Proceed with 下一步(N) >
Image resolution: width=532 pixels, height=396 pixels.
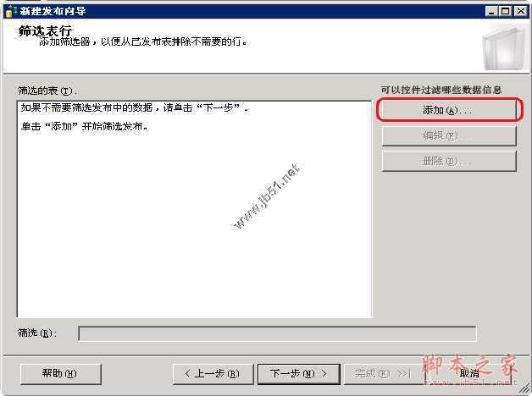click(x=298, y=374)
